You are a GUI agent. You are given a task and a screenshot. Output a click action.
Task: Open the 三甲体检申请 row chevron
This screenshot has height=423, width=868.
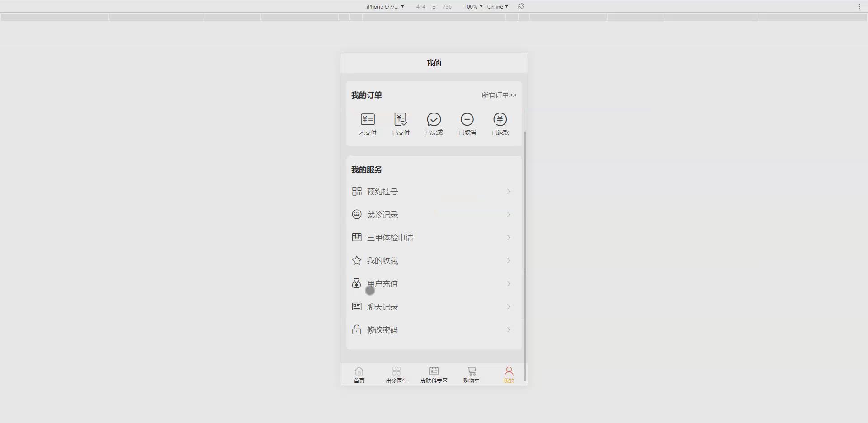click(x=509, y=238)
